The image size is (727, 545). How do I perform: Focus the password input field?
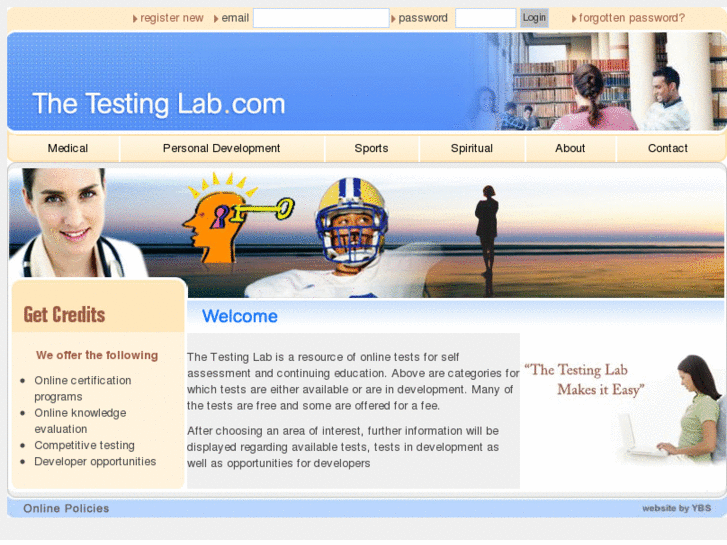tap(485, 18)
